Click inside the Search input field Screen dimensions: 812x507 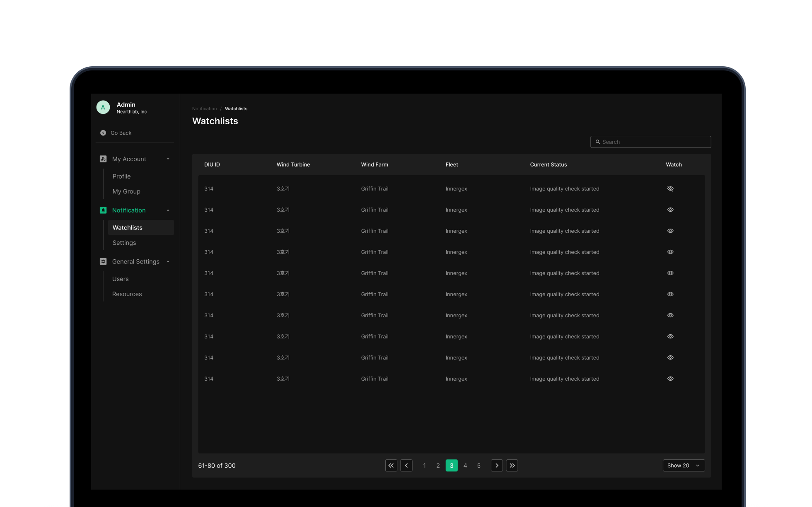coord(650,142)
